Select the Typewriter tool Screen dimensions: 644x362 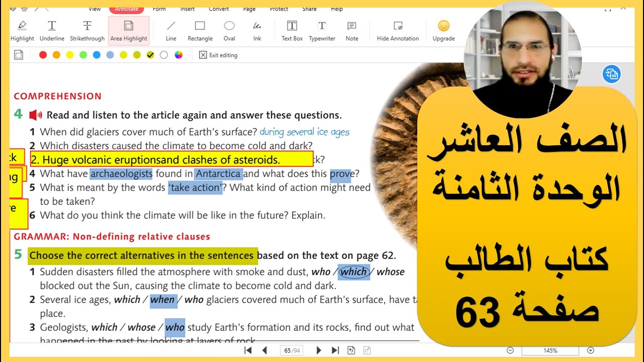click(322, 31)
